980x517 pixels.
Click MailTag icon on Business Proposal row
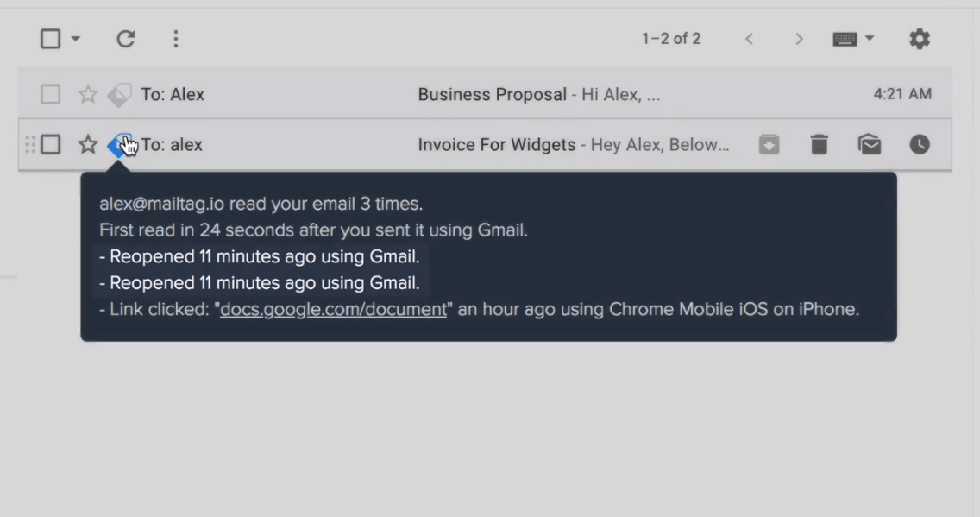coord(119,94)
